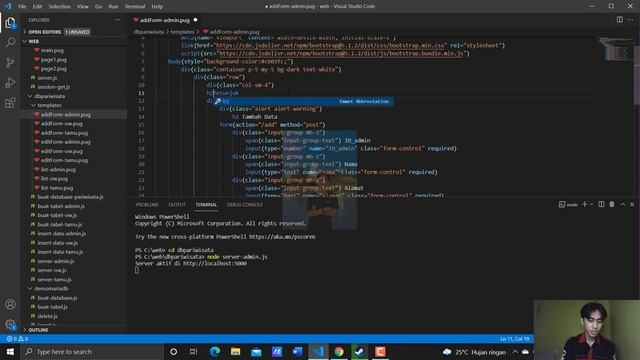The width and height of the screenshot is (640, 360).
Task: Open the Selection menu
Action: (59, 6)
